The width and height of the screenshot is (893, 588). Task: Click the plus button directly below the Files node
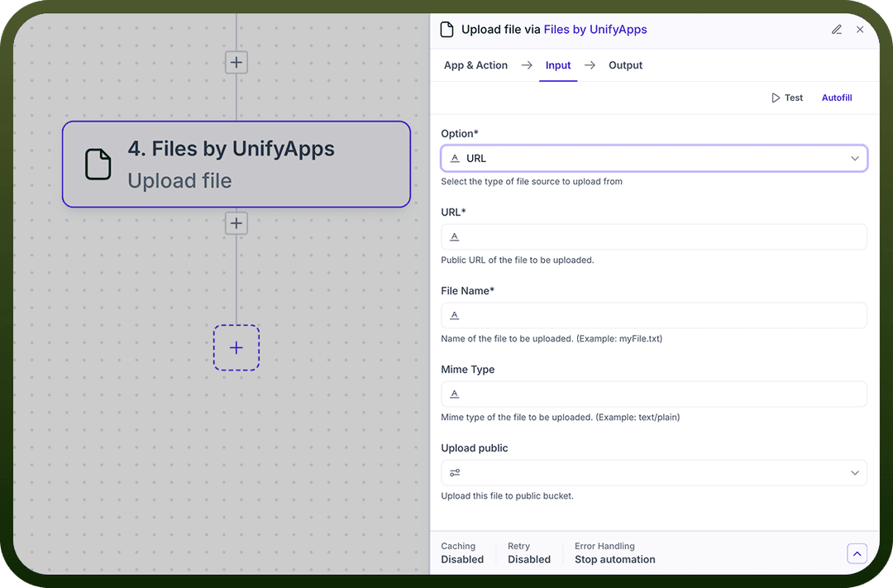point(236,223)
